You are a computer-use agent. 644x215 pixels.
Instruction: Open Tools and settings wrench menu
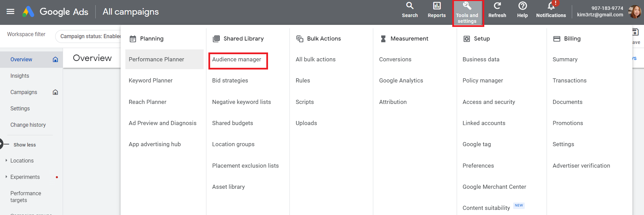click(x=467, y=13)
